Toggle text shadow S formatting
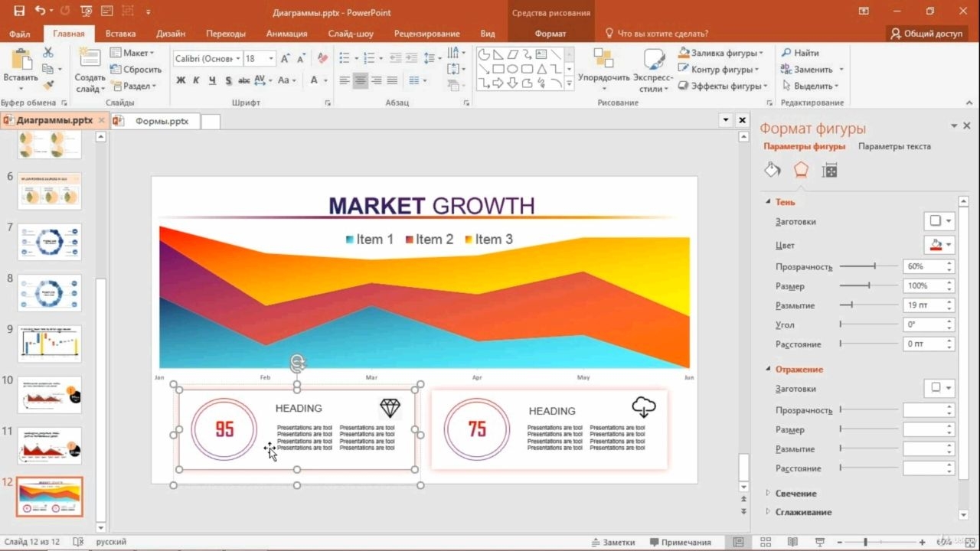980x551 pixels. click(x=228, y=80)
